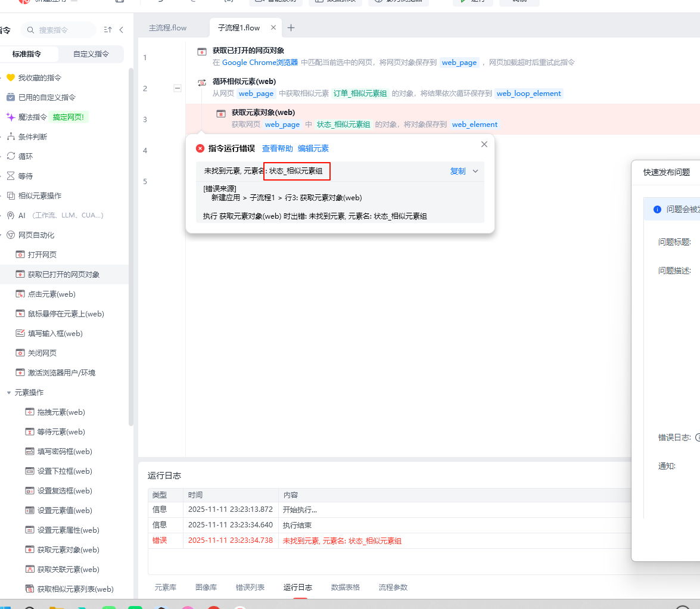Click the 搞定网页! green badge
This screenshot has height=609, width=700.
[69, 117]
